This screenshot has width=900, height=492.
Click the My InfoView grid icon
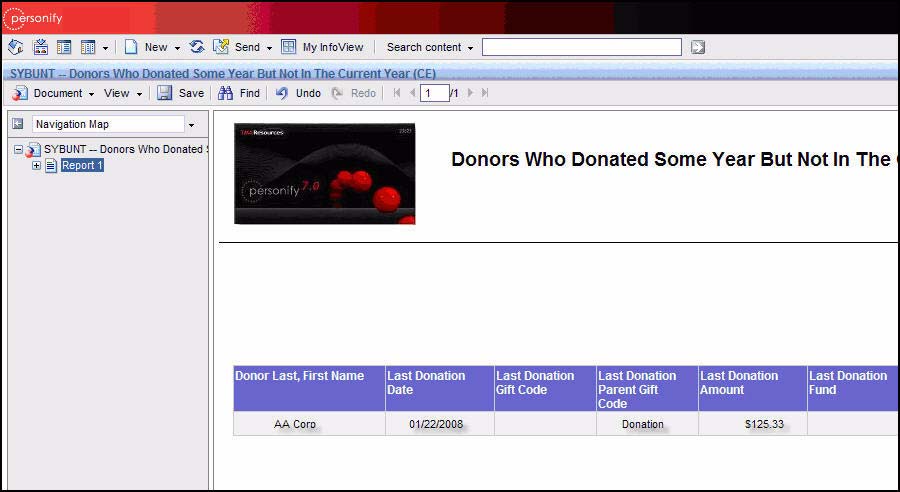(x=288, y=47)
